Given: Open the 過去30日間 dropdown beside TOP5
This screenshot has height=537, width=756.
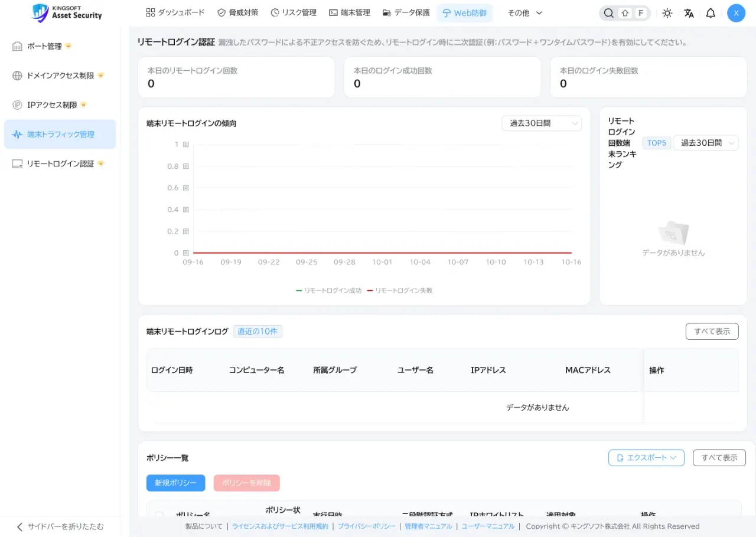Looking at the screenshot, I should pyautogui.click(x=706, y=143).
